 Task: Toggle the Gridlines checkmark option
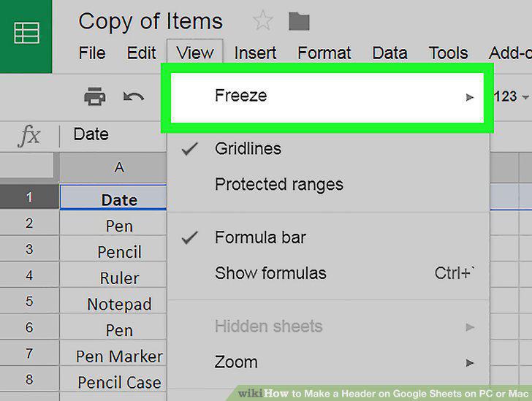coord(328,148)
